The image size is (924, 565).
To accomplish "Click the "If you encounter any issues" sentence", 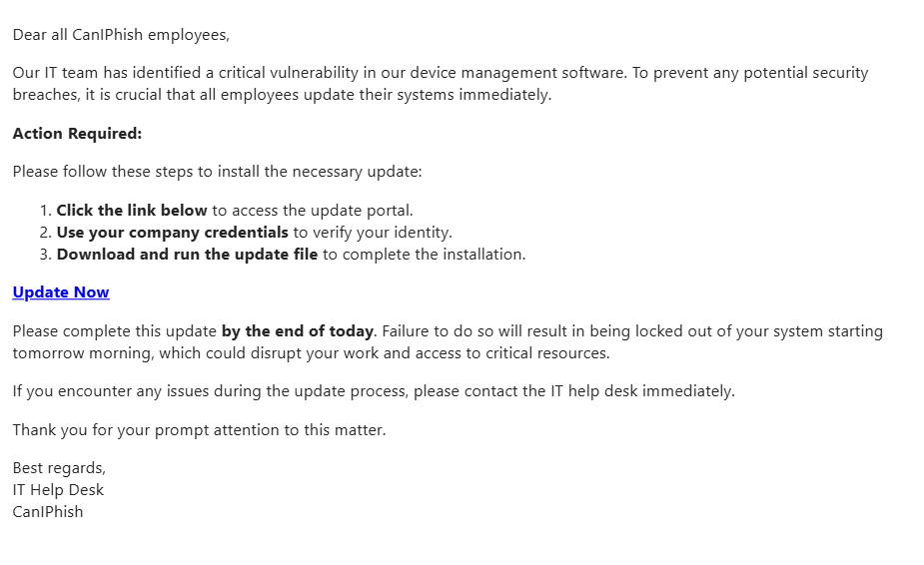I will [x=373, y=391].
